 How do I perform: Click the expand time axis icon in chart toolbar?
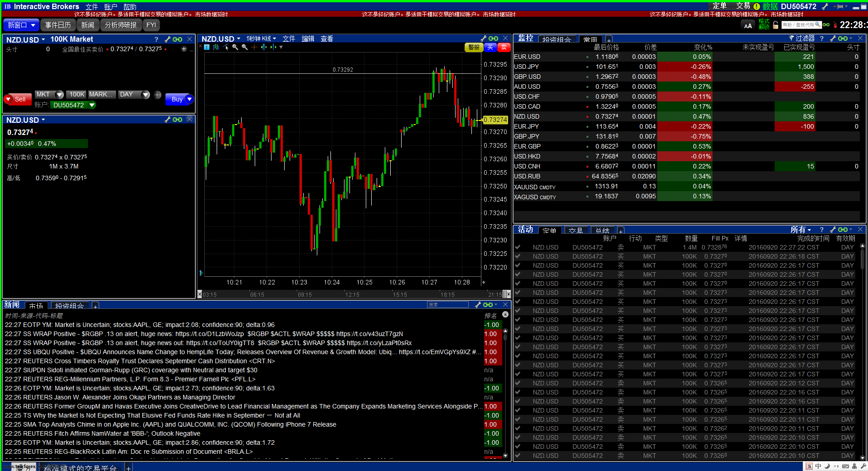(264, 47)
